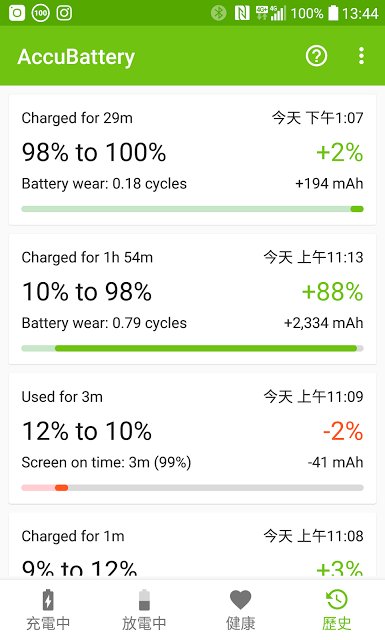Open the 9% to 12% charge session
This screenshot has height=640, width=385.
192,546
